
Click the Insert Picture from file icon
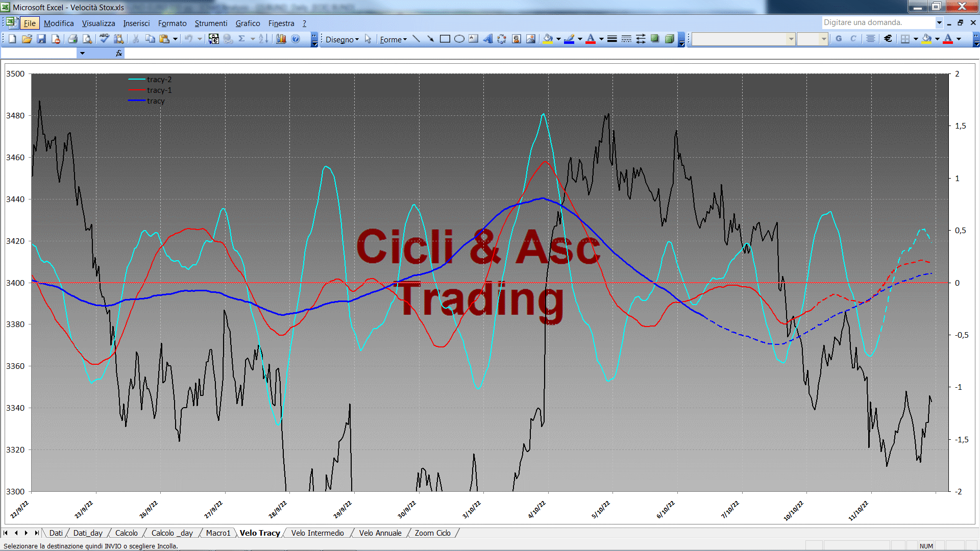[x=531, y=39]
